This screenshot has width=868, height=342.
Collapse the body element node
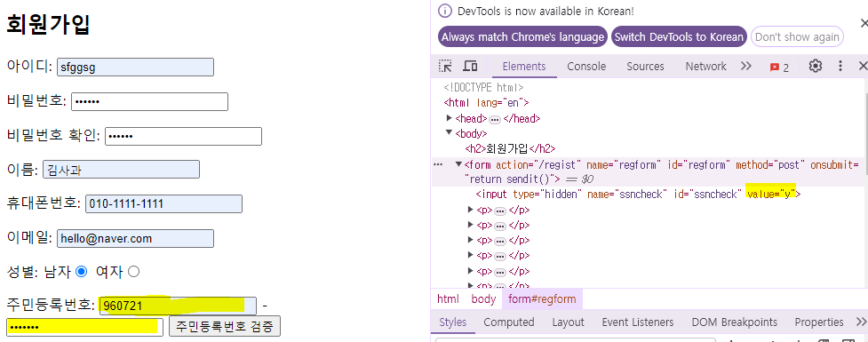point(449,133)
